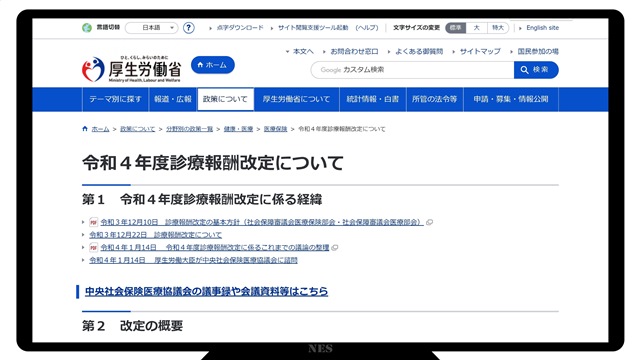Launch サイト閲覧支援ツール起動 link
Image resolution: width=640 pixels, height=360 pixels.
313,28
